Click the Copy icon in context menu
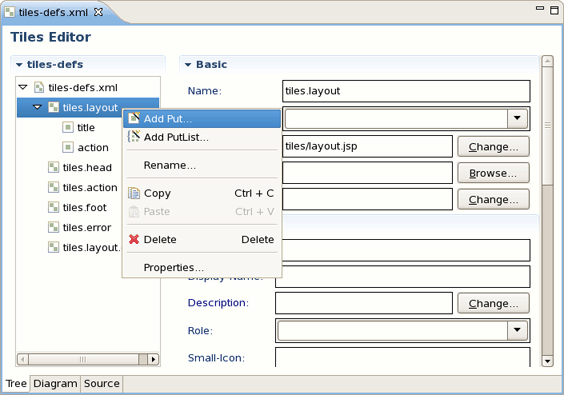Image resolution: width=564 pixels, height=395 pixels. (x=134, y=193)
